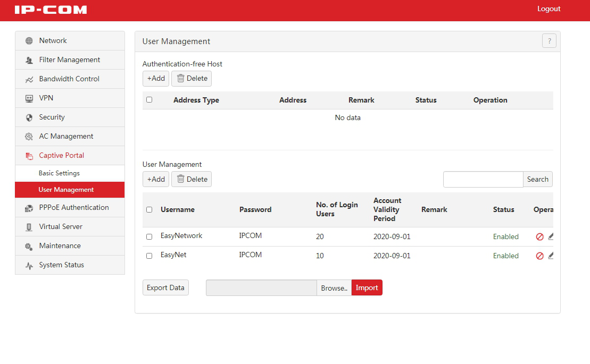Collapse the Captive Portal menu

coord(70,156)
